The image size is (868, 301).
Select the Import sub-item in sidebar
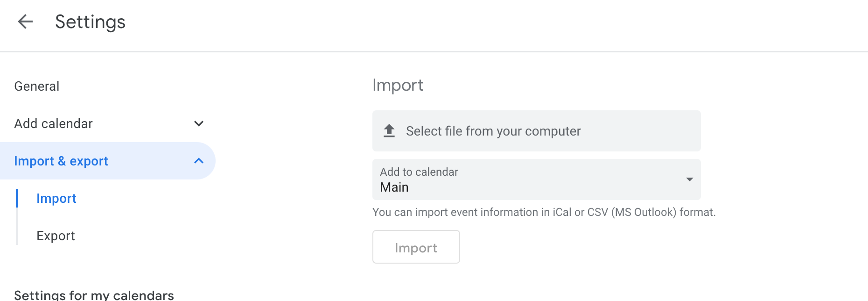point(56,198)
